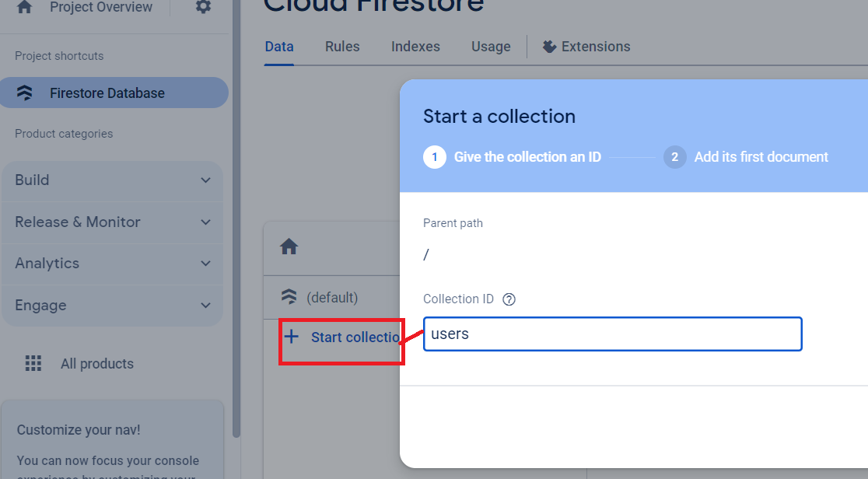The width and height of the screenshot is (868, 479).
Task: Click the Collection ID help icon
Action: pyautogui.click(x=509, y=299)
